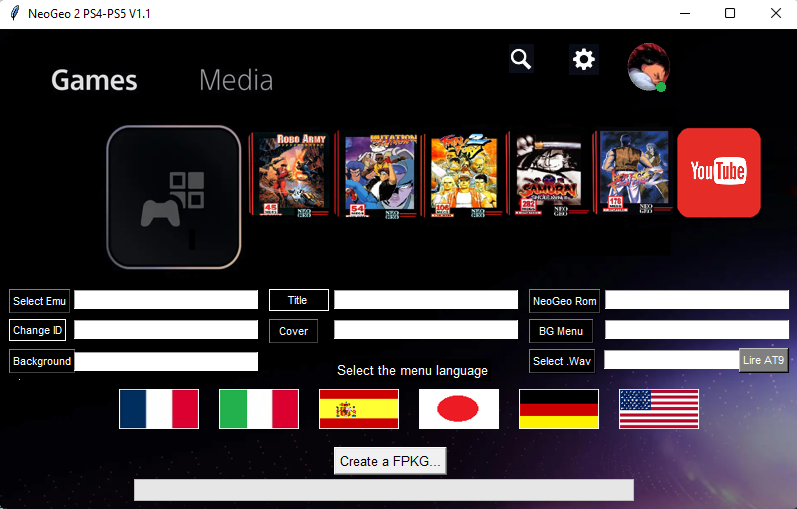Choose the German flag language
797x509 pixels.
559,409
